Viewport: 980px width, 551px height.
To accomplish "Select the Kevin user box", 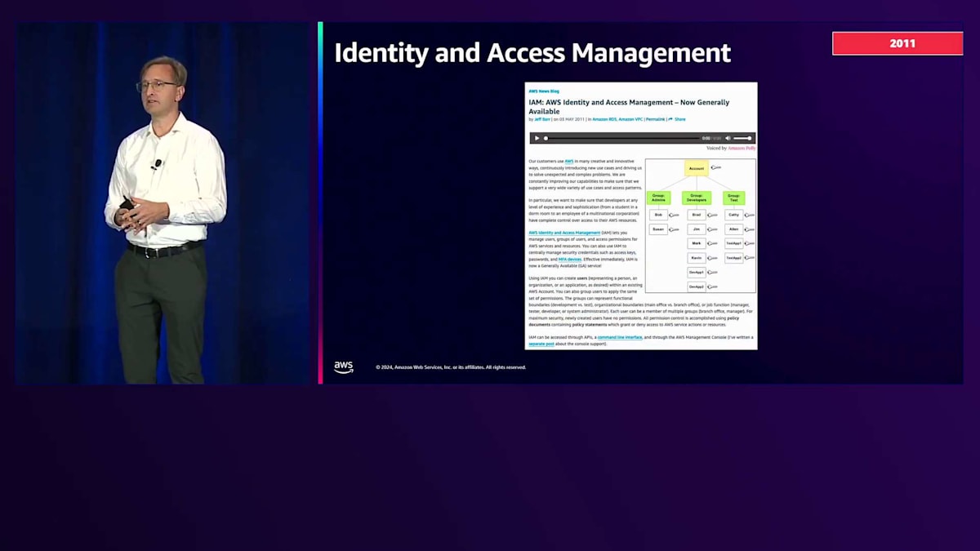I will pos(697,258).
